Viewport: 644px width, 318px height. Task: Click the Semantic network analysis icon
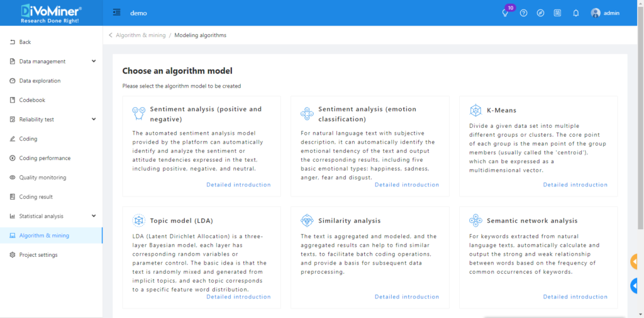[476, 220]
